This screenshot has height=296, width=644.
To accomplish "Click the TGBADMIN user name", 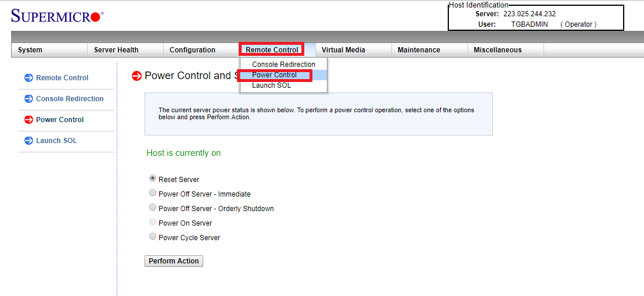I will pyautogui.click(x=530, y=24).
